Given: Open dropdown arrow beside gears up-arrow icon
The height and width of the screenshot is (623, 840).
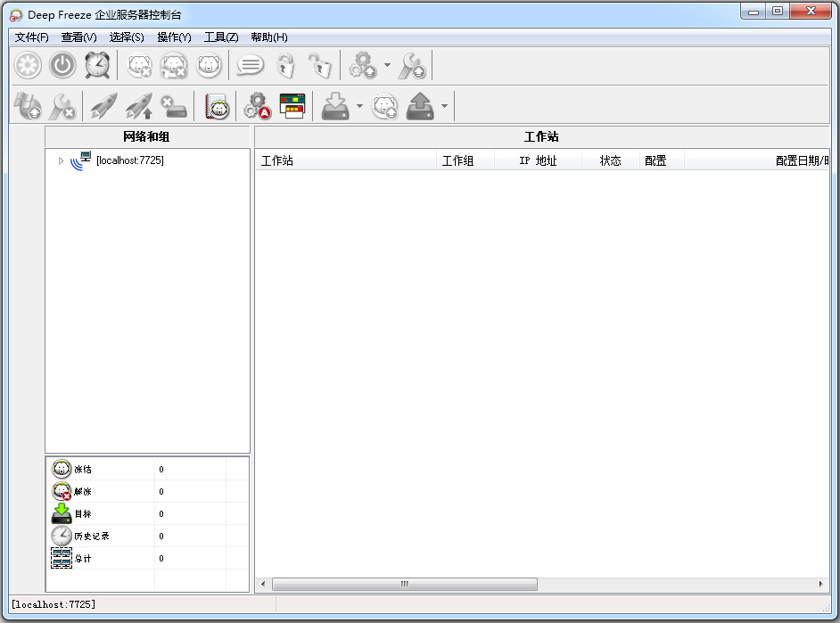Looking at the screenshot, I should point(387,65).
